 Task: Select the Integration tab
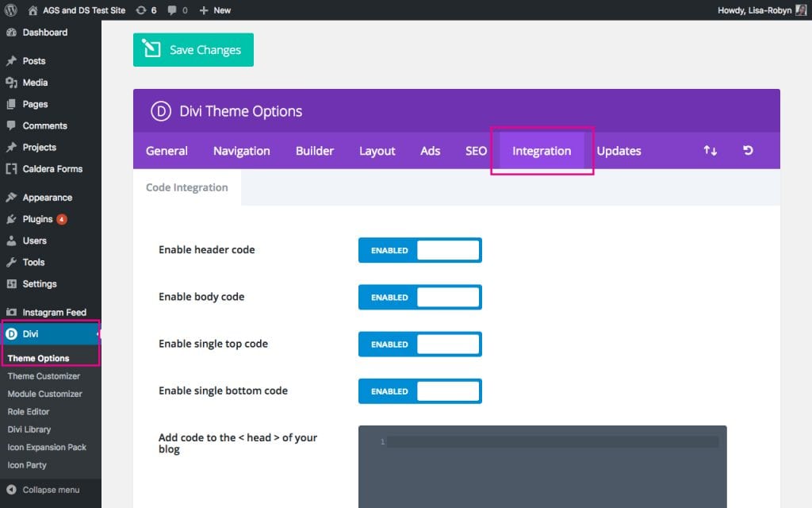pyautogui.click(x=542, y=151)
